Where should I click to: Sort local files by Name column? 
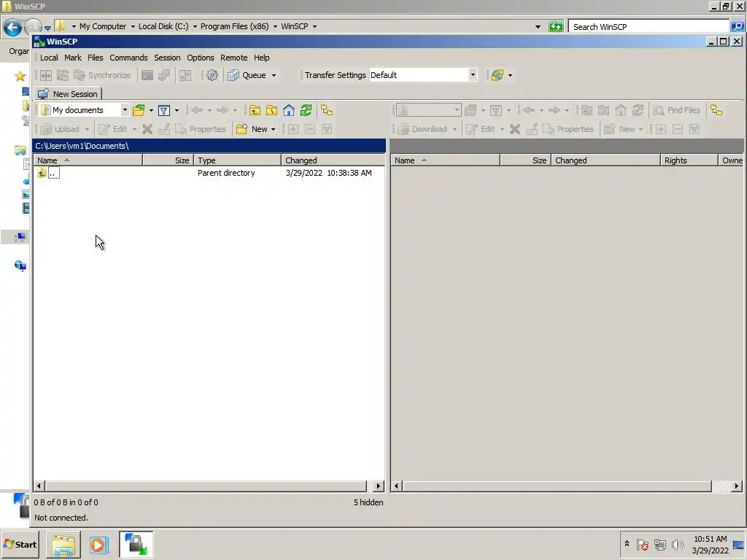tap(88, 160)
